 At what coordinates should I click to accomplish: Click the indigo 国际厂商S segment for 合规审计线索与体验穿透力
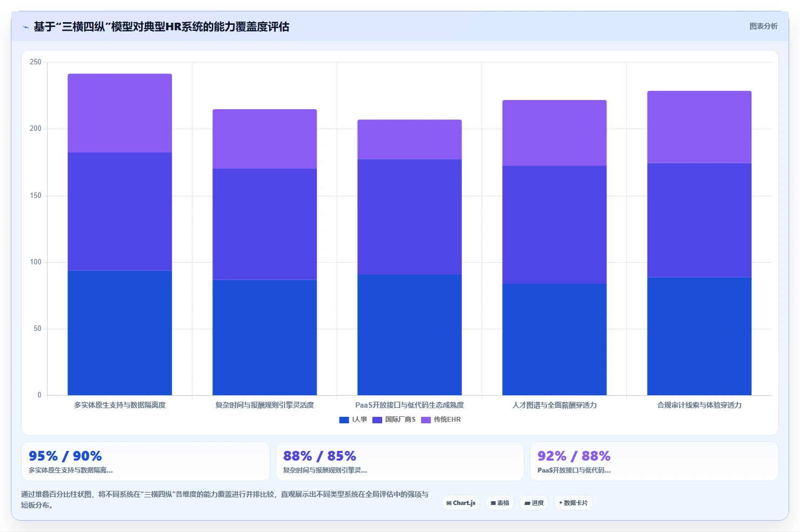699,220
